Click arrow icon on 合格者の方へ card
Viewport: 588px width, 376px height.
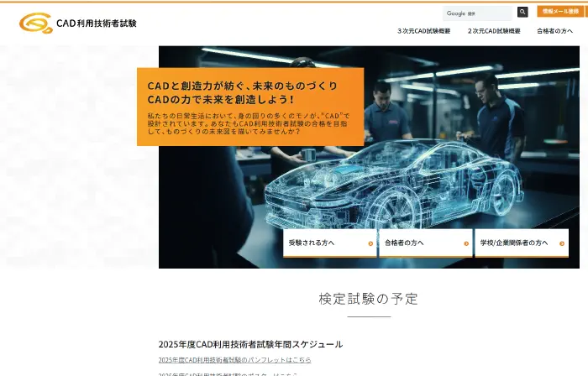tap(466, 243)
